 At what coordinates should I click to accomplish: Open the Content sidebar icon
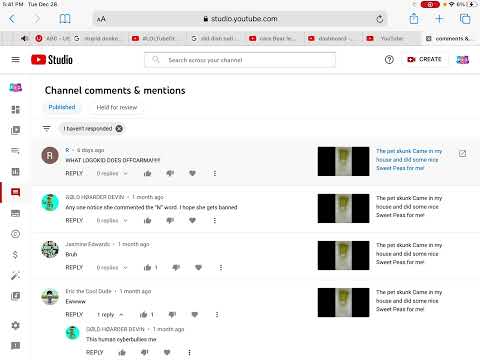[16, 130]
